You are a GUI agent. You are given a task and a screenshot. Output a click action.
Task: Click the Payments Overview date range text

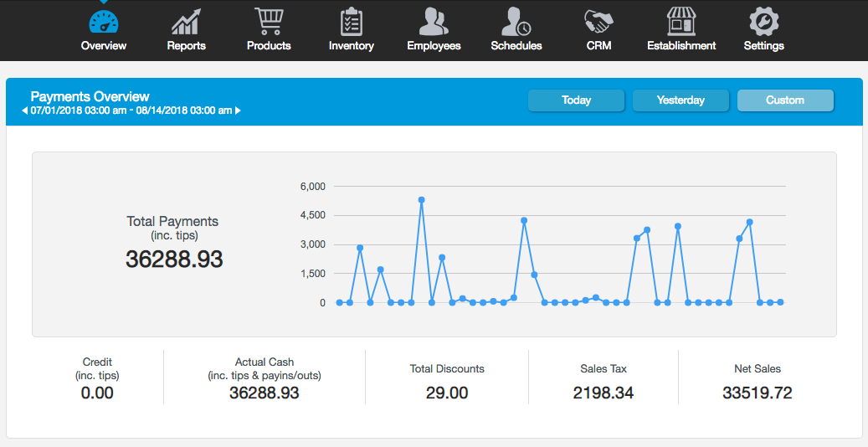[131, 110]
